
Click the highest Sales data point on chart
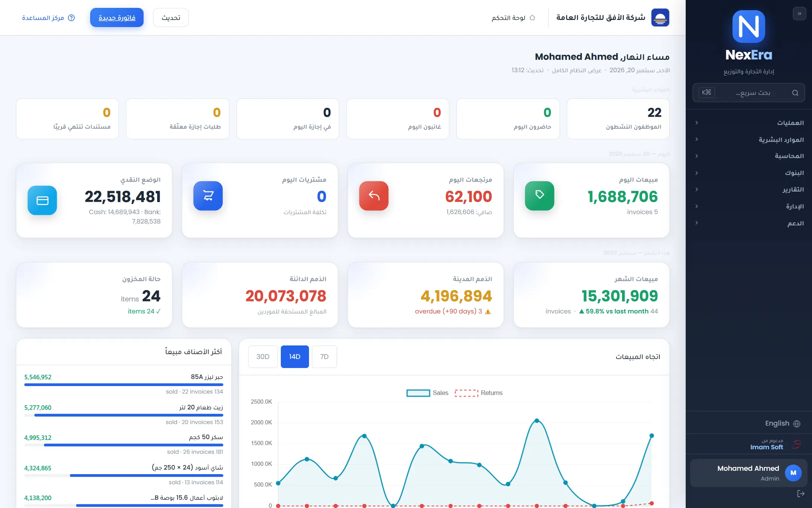coord(537,421)
